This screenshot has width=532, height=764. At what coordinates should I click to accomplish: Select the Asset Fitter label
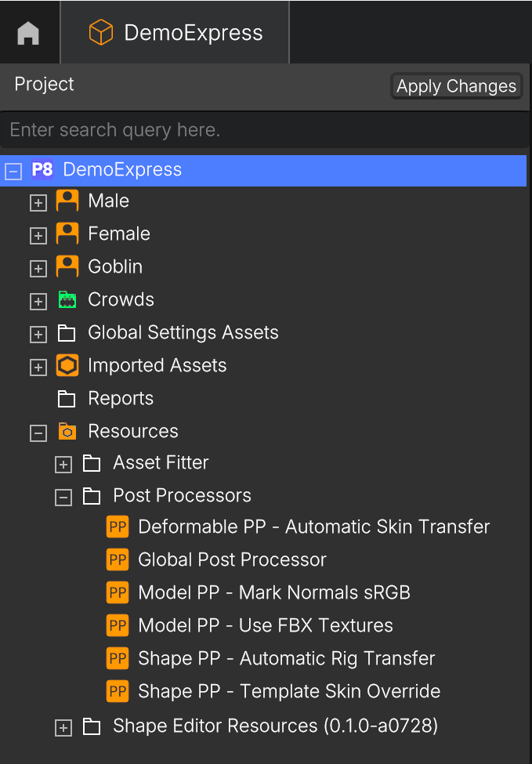[x=161, y=462]
